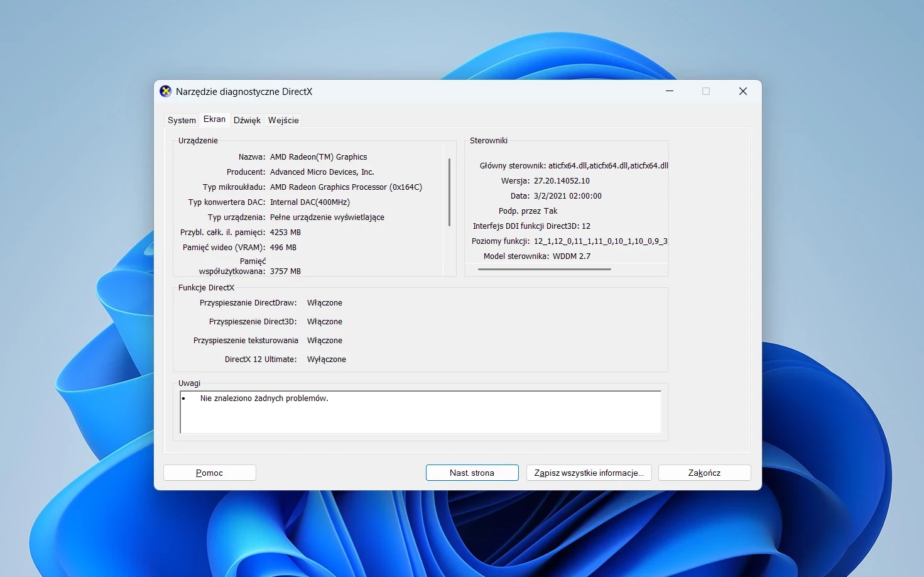Open the Dźwięk tab

coord(247,120)
